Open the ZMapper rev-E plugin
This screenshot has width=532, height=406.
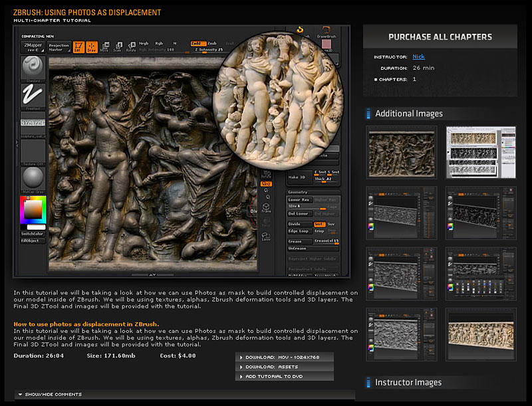coord(33,47)
